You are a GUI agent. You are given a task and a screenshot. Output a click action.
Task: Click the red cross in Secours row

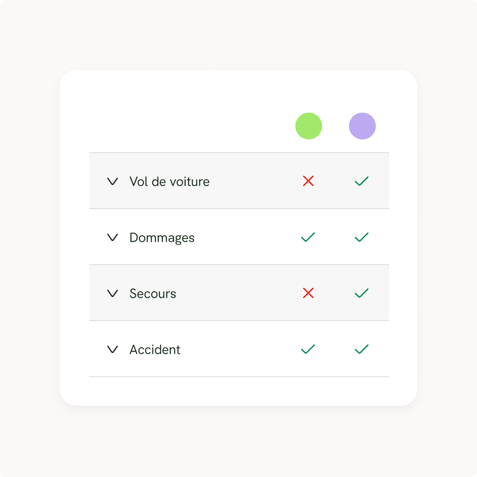(308, 293)
